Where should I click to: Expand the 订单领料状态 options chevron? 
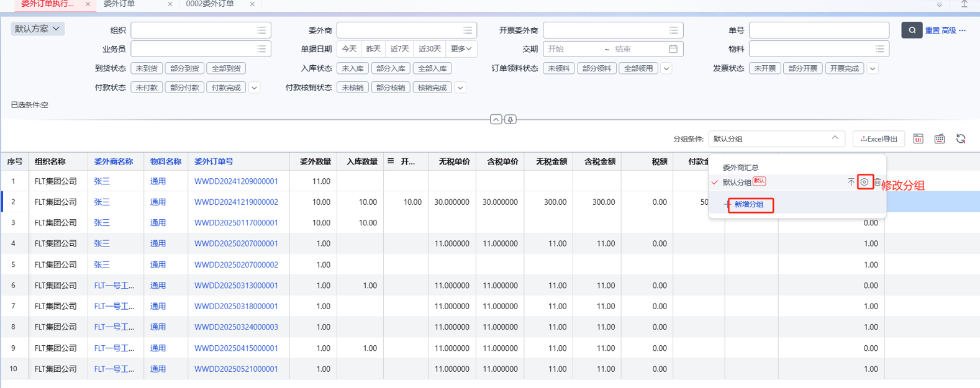click(666, 68)
